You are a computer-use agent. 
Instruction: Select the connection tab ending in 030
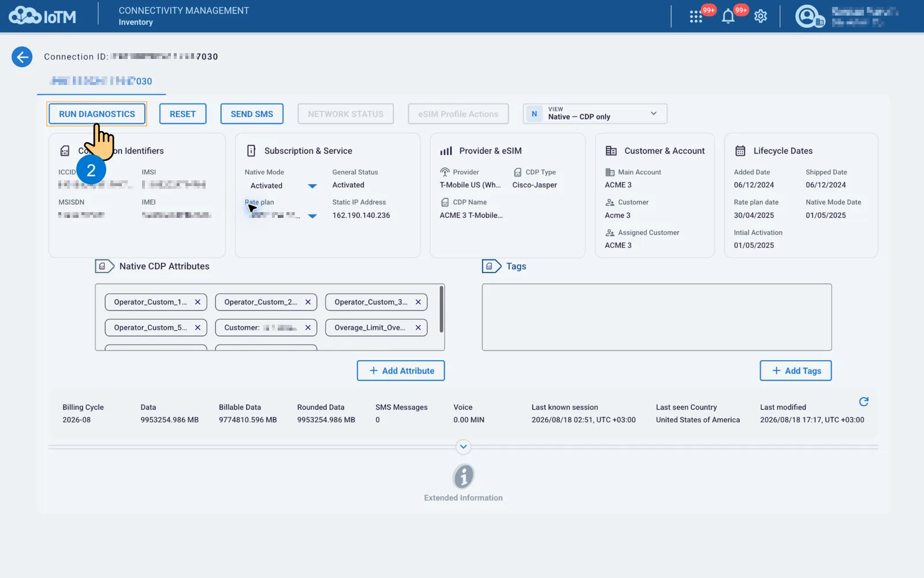coord(101,81)
